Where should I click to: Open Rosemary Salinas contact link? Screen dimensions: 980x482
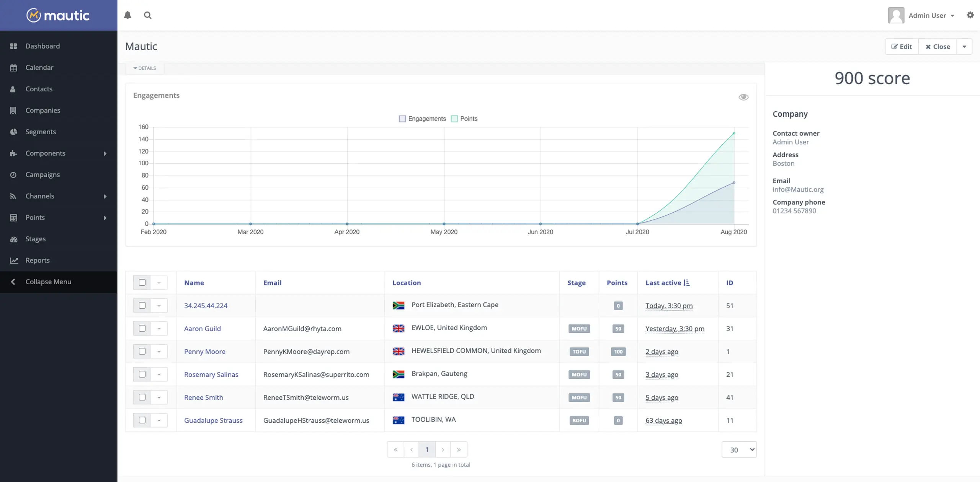[211, 375]
